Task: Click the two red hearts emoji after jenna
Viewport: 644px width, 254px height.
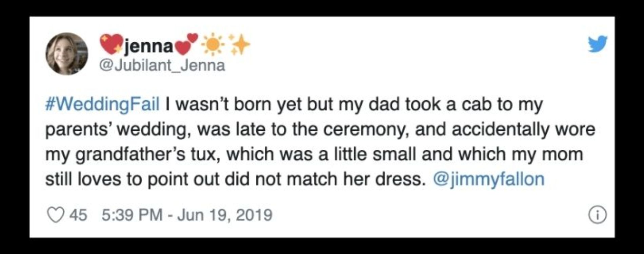Action: pos(187,44)
